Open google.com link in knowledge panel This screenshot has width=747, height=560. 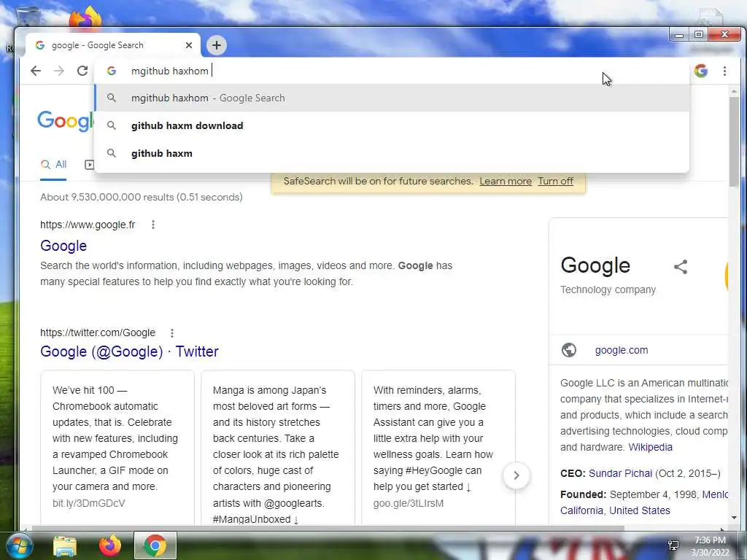click(622, 350)
